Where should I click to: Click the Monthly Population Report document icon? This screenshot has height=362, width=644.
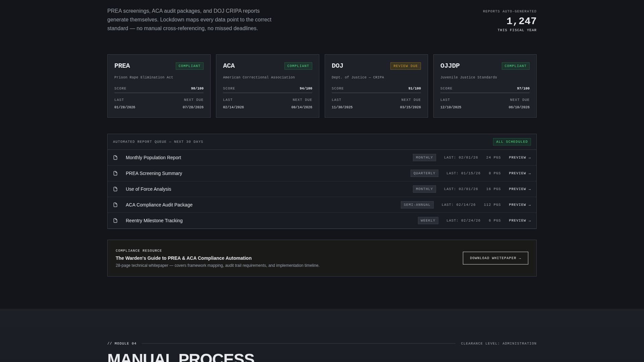[x=115, y=158]
